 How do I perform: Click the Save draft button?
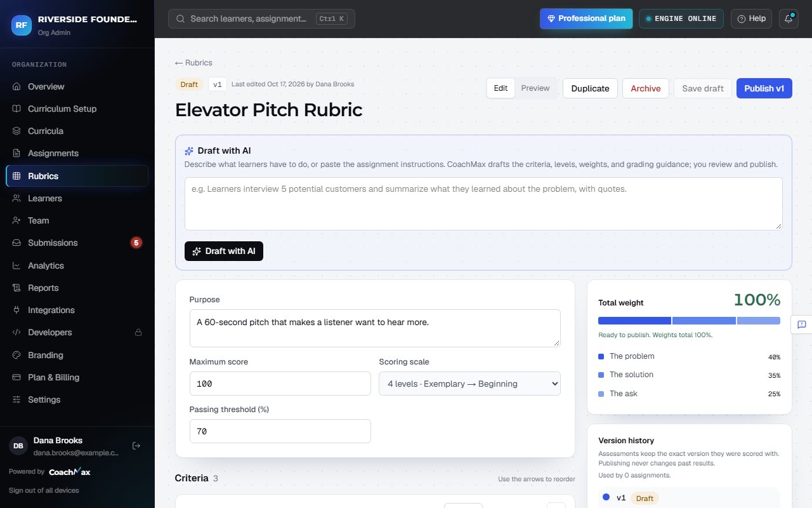coord(703,88)
